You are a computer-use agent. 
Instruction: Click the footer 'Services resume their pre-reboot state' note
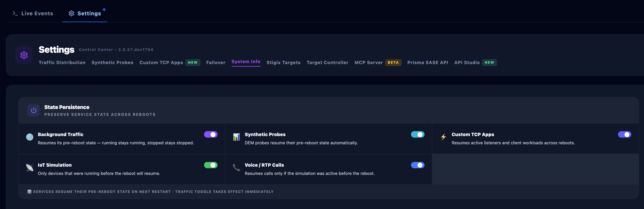tap(153, 192)
